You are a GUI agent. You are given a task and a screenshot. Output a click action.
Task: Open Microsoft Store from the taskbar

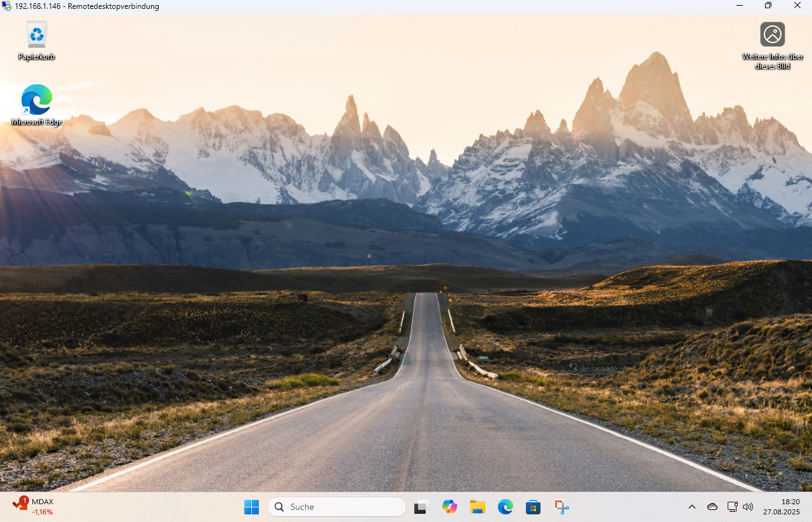coord(534,507)
